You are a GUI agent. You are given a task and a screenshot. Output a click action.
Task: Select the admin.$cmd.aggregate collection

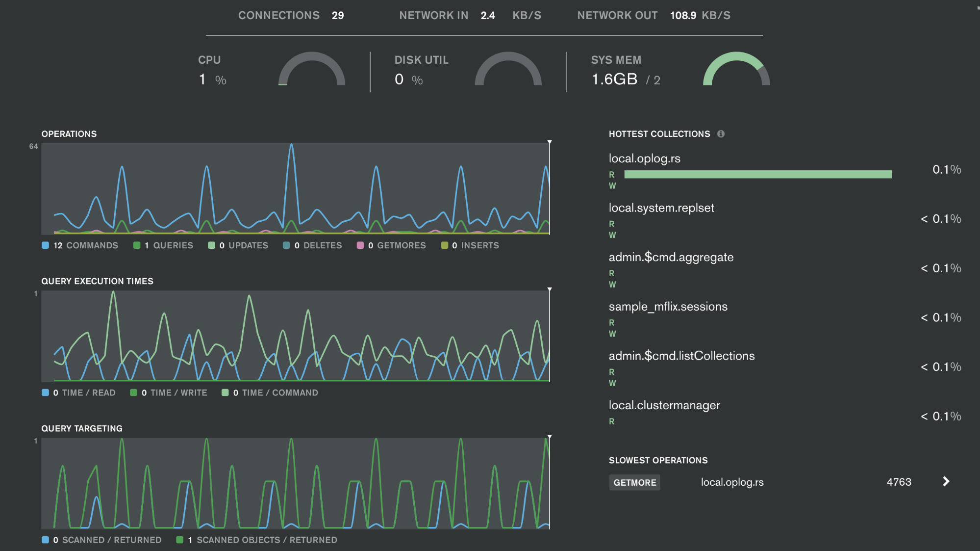671,257
